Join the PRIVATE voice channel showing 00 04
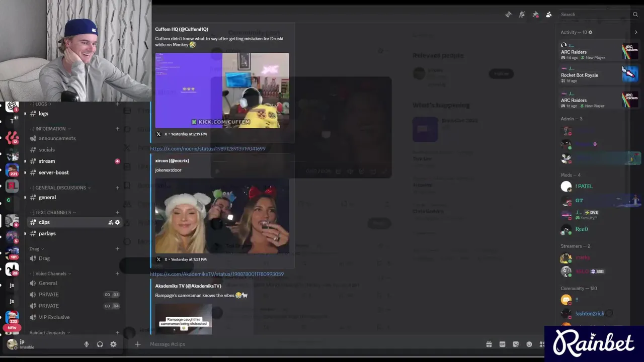This screenshot has width=644, height=362. (x=49, y=306)
